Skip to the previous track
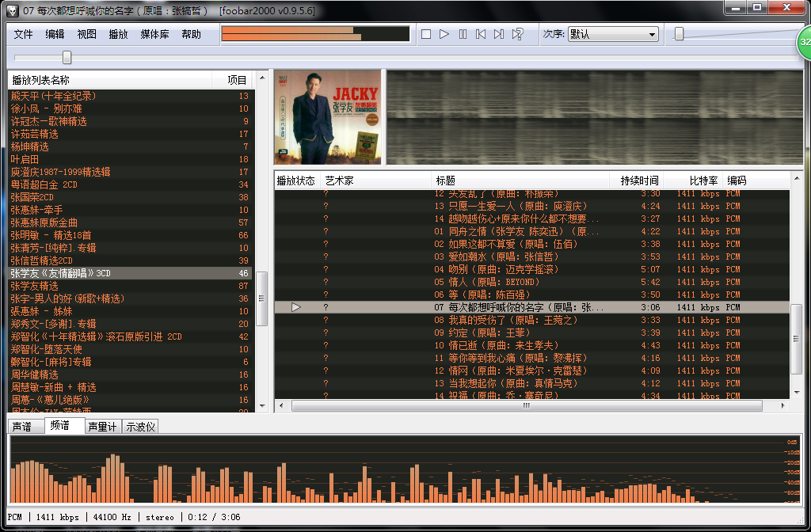This screenshot has height=532, width=811. tap(481, 34)
